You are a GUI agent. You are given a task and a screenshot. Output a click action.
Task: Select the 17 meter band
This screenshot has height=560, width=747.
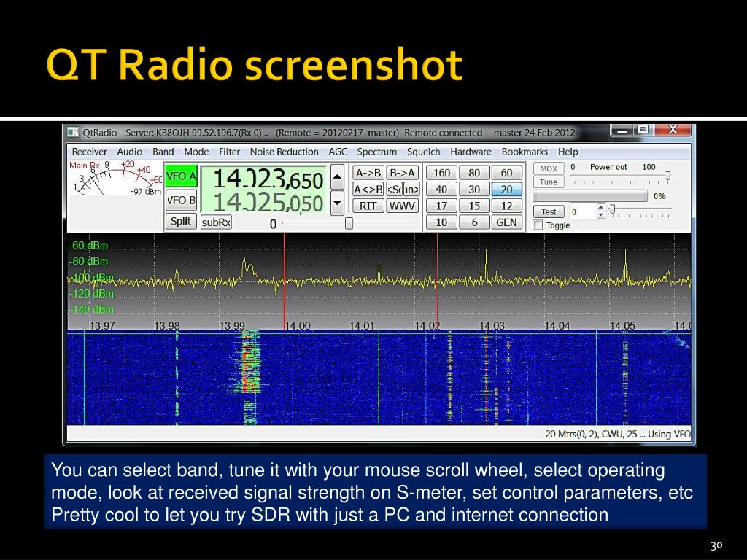pos(441,206)
